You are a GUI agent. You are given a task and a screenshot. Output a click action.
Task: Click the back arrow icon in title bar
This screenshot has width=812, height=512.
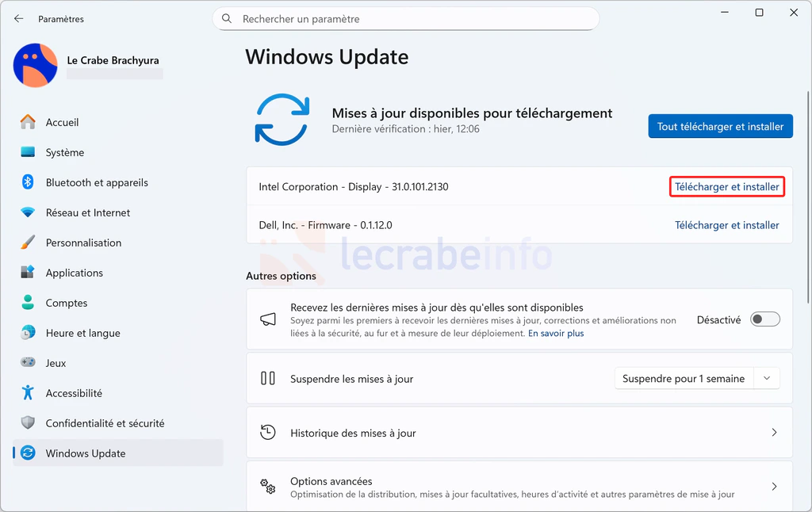point(19,18)
